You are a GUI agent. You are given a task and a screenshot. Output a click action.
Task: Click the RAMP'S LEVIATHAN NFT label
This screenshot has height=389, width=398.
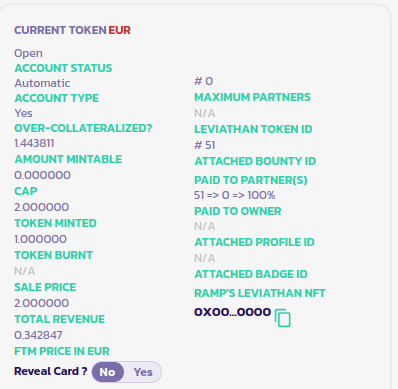(260, 293)
